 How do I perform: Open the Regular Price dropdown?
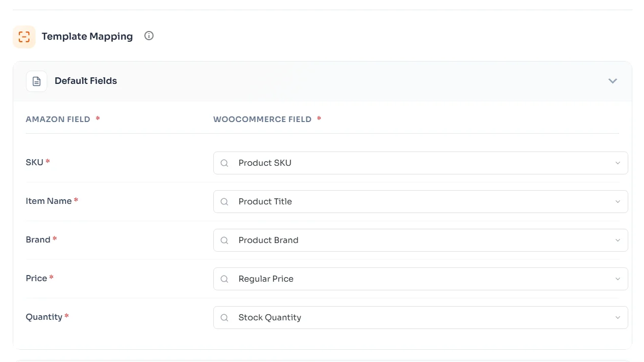pyautogui.click(x=618, y=279)
